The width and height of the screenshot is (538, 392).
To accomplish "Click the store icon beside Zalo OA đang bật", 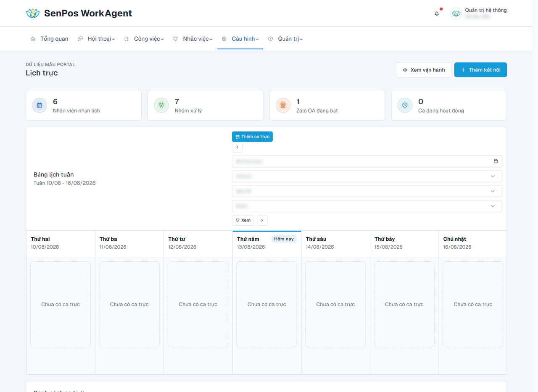I will [283, 105].
